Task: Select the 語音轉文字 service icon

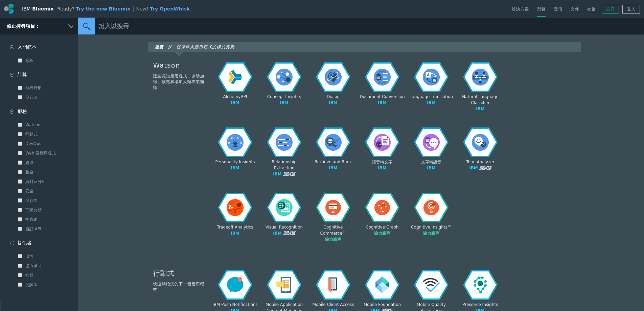Action: 382,142
